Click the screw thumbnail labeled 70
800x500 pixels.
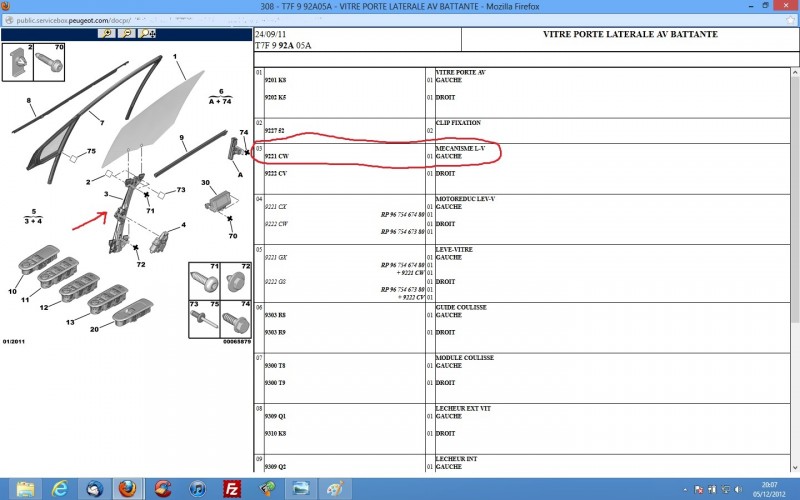(x=50, y=63)
